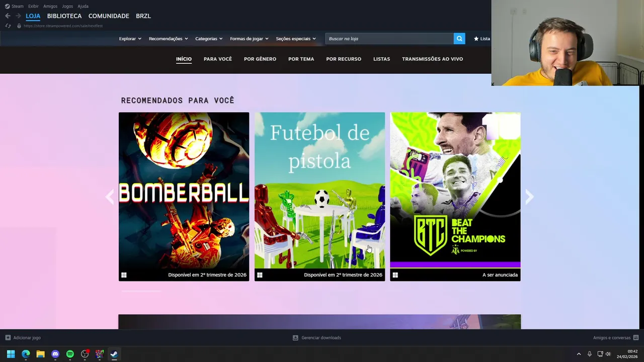Viewport: 644px width, 362px height.
Task: Click the store URL in the address bar
Action: click(63, 26)
